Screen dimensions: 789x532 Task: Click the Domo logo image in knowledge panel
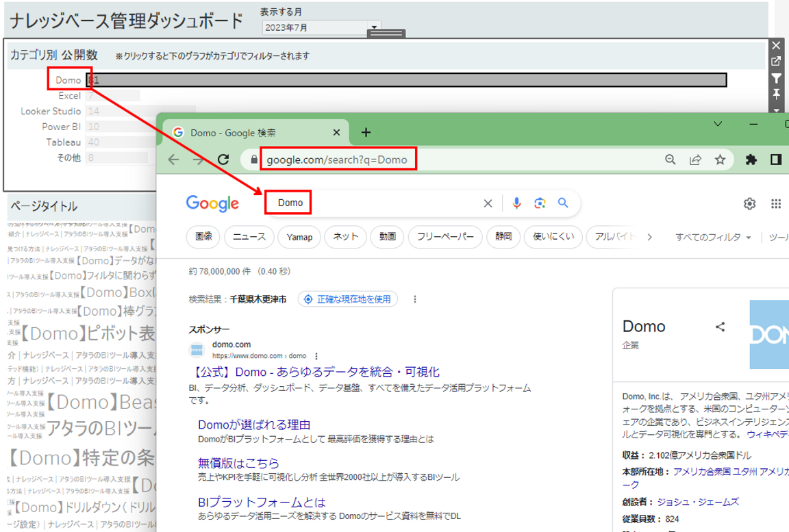tap(769, 334)
